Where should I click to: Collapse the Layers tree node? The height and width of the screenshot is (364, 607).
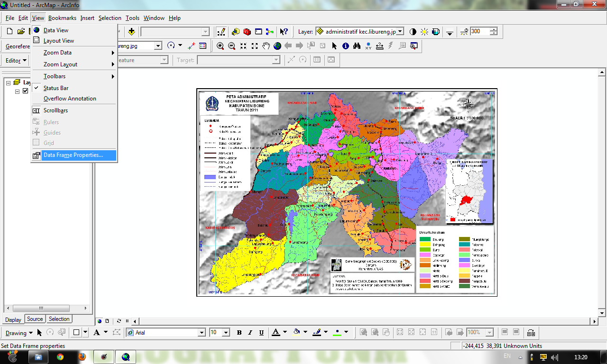pyautogui.click(x=9, y=82)
